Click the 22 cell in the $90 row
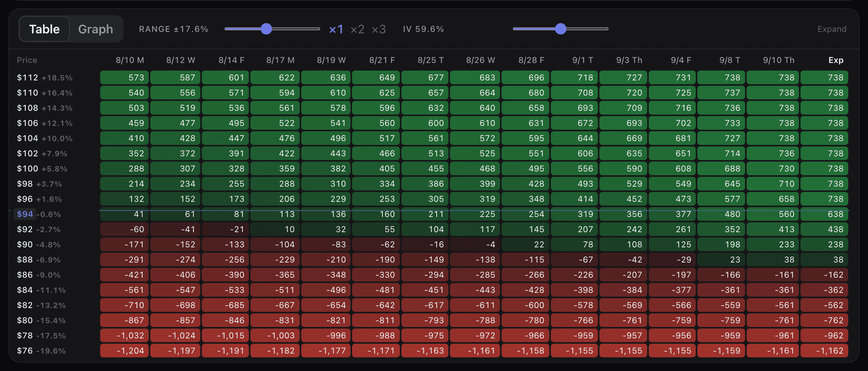This screenshot has width=868, height=371. tap(525, 245)
